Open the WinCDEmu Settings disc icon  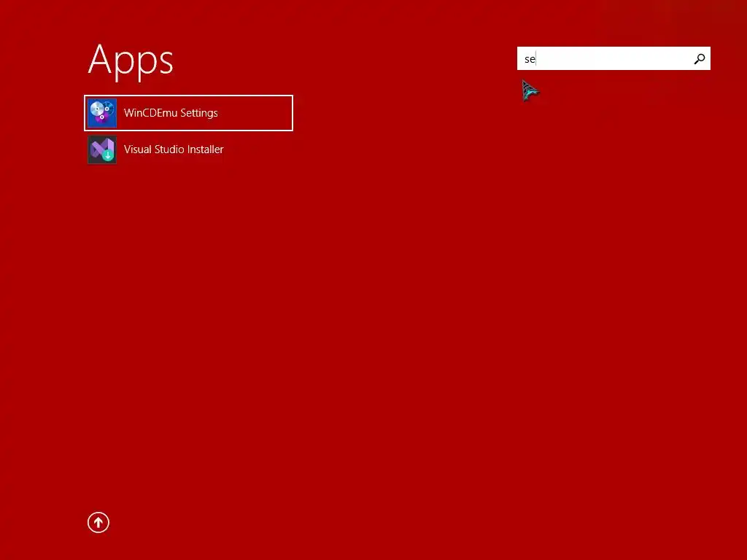pos(102,113)
